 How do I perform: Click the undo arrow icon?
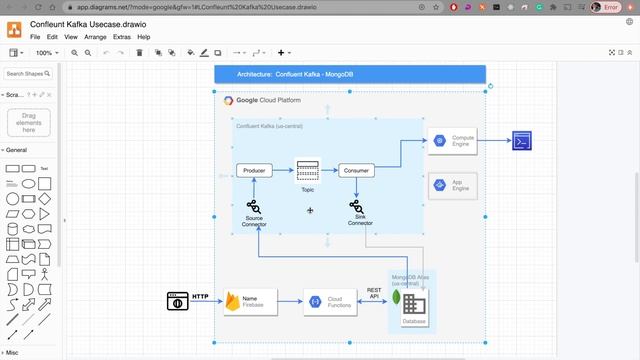pyautogui.click(x=106, y=53)
